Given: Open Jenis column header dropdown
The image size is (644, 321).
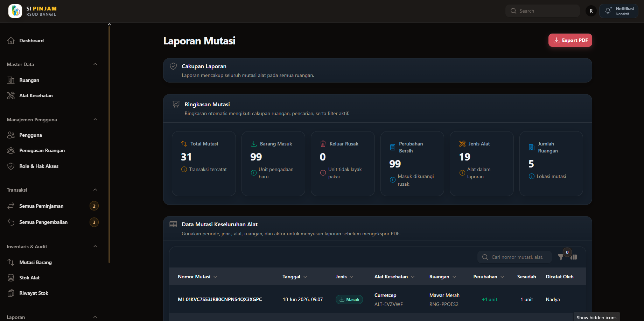Looking at the screenshot, I should 351,277.
